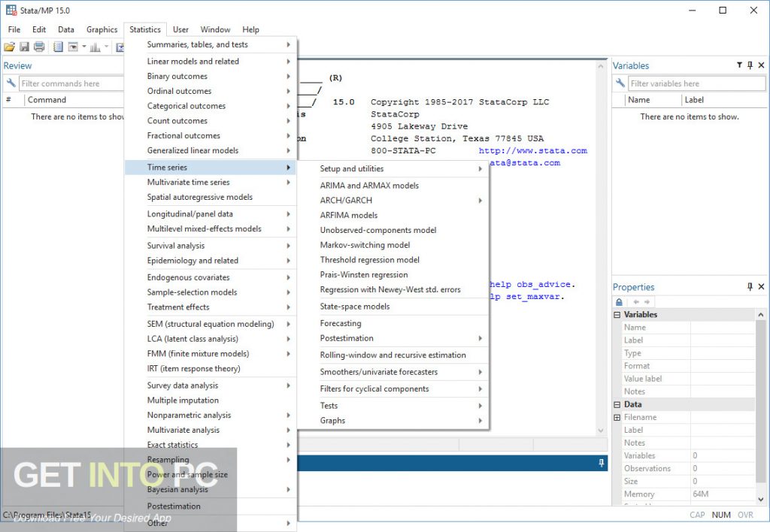Open ARCH/GARCH submenu

393,200
